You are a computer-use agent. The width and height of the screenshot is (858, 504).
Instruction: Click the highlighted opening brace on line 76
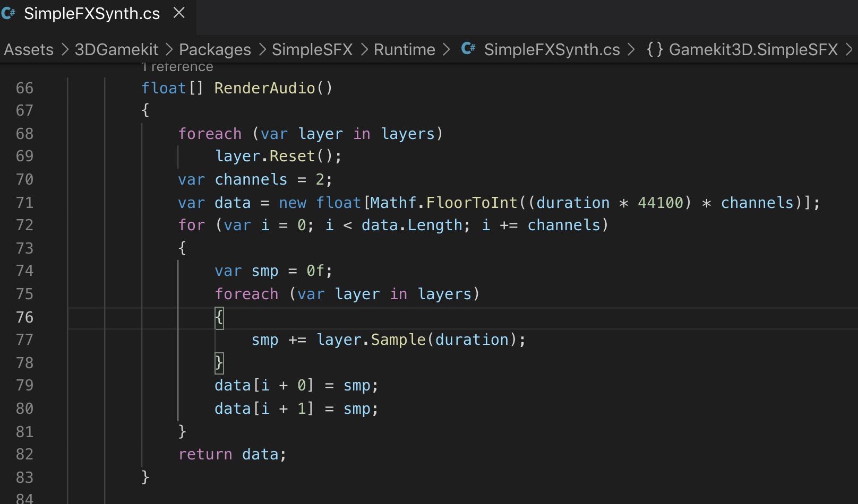click(x=219, y=317)
